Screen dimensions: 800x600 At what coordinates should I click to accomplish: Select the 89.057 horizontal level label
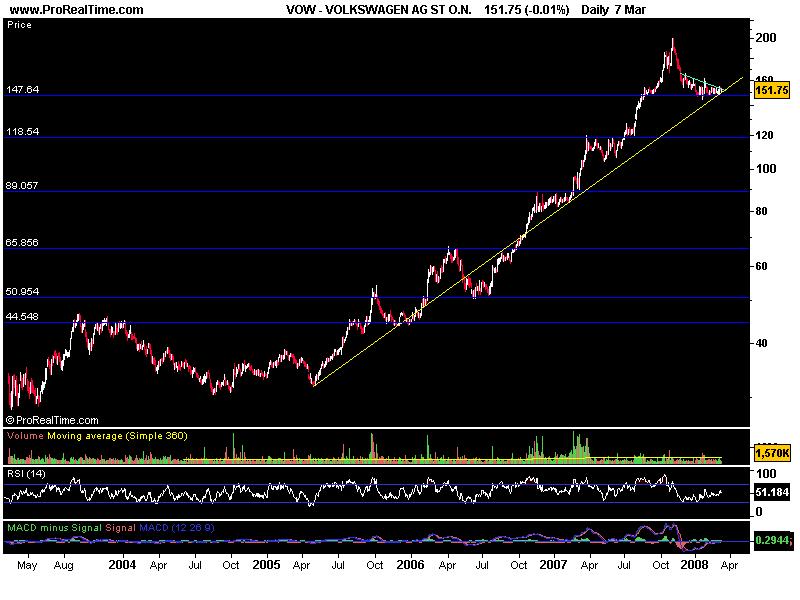(x=22, y=185)
